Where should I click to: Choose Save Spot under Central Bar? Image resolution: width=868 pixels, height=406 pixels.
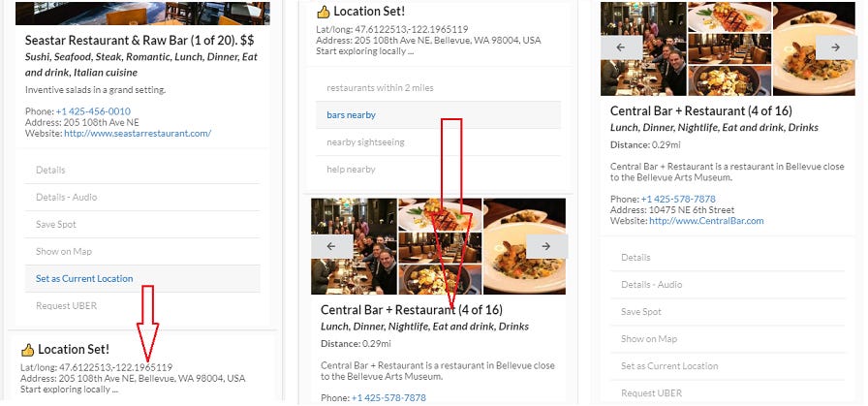[728, 312]
